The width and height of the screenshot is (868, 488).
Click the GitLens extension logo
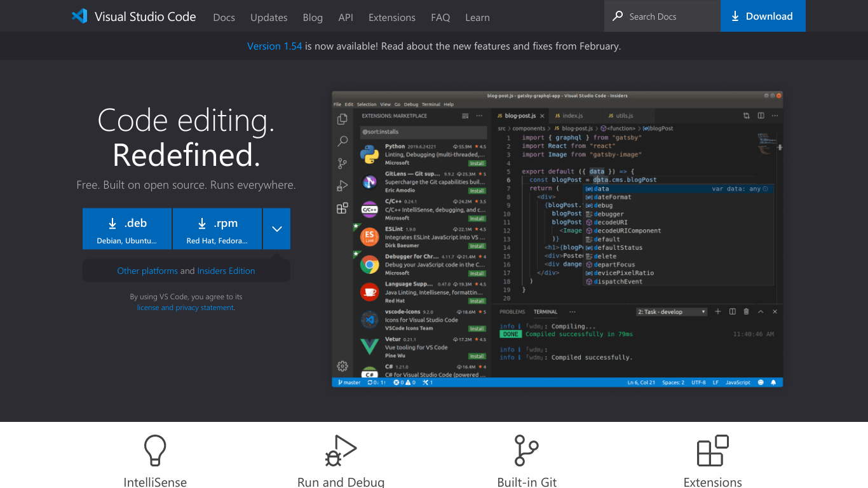(x=370, y=182)
